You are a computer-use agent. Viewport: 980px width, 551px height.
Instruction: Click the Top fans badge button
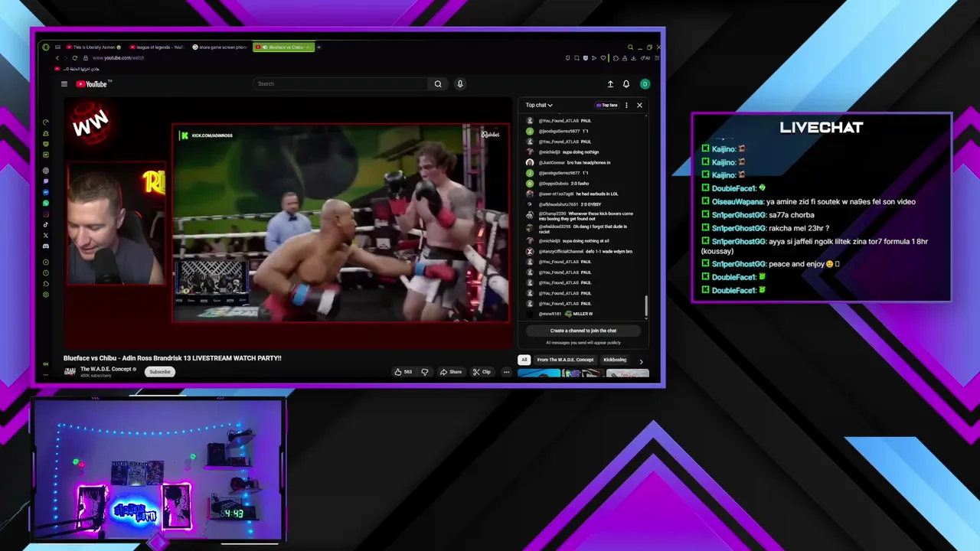607,105
